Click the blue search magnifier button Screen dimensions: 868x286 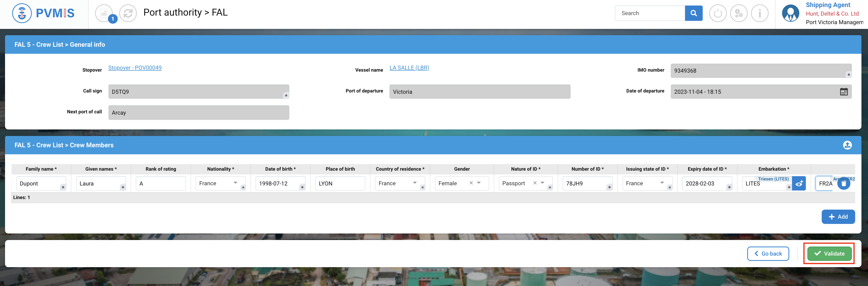pos(693,13)
